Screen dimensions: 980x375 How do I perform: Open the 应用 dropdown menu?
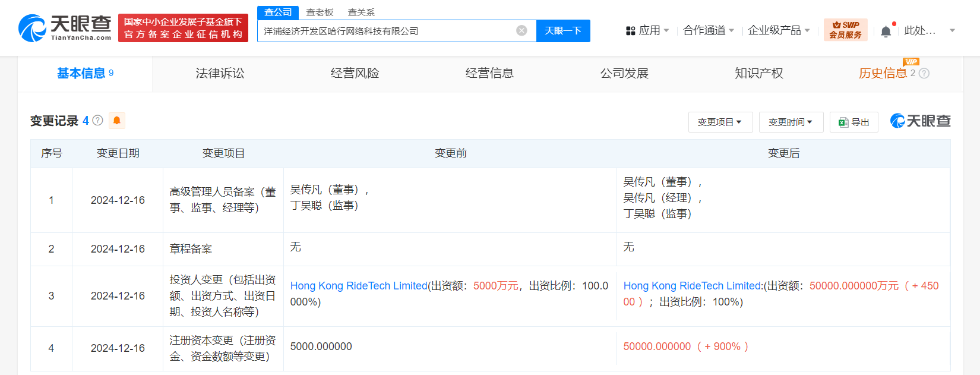point(653,30)
